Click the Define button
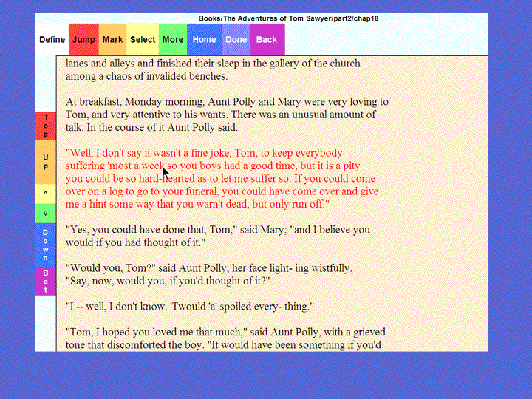 tap(52, 40)
